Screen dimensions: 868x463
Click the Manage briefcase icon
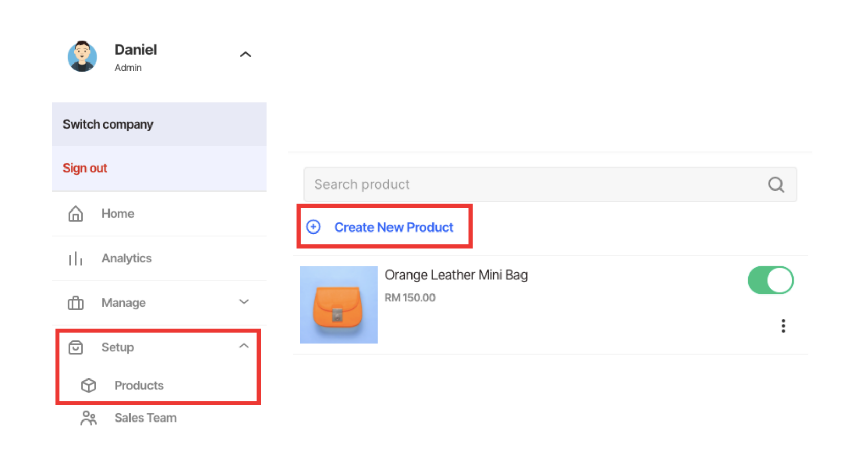tap(76, 303)
